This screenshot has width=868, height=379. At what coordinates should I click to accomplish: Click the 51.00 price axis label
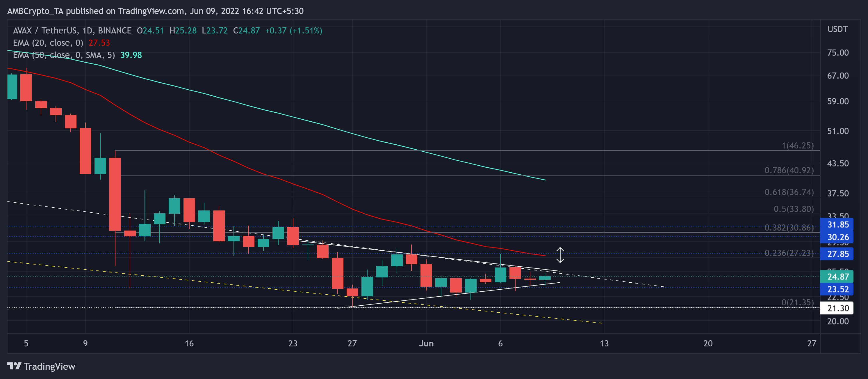(x=838, y=131)
